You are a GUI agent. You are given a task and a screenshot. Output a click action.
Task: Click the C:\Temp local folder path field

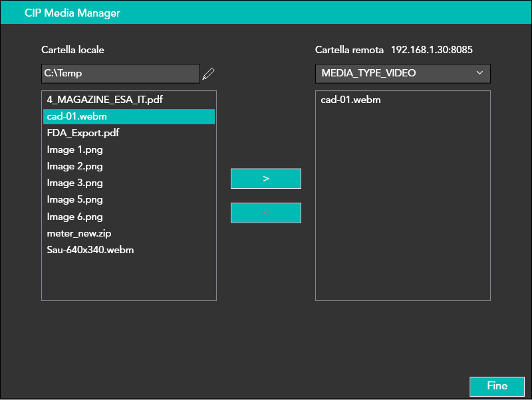120,74
